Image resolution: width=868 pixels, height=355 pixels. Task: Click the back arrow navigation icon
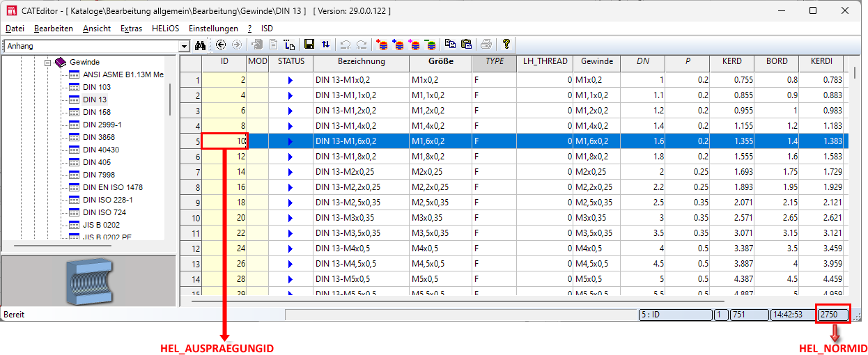pyautogui.click(x=221, y=45)
